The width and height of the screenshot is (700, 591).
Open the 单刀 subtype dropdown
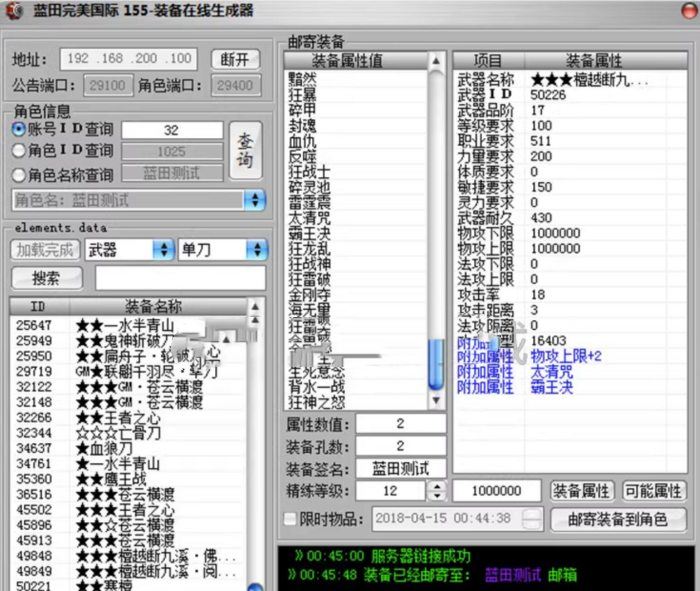click(256, 249)
